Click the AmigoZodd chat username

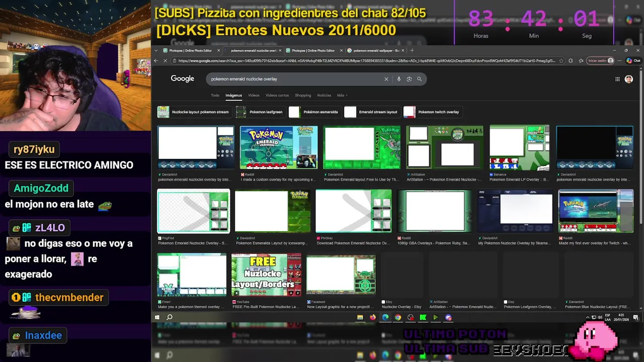pyautogui.click(x=41, y=188)
